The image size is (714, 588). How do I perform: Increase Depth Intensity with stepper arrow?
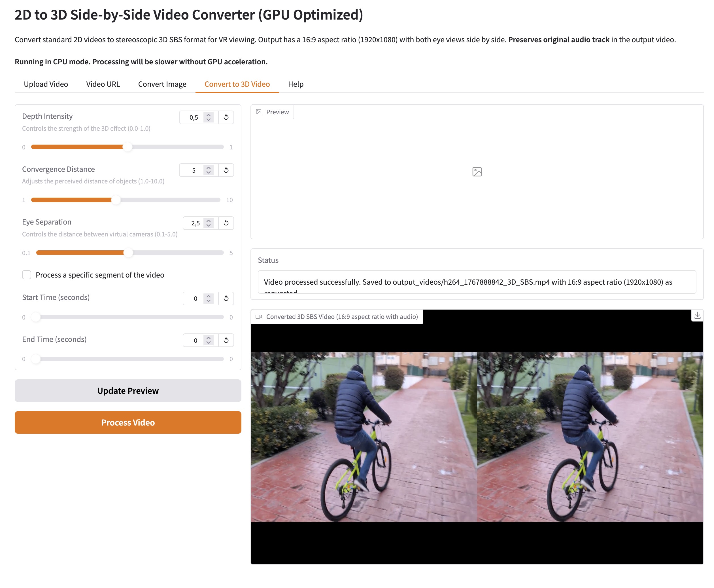coord(209,115)
